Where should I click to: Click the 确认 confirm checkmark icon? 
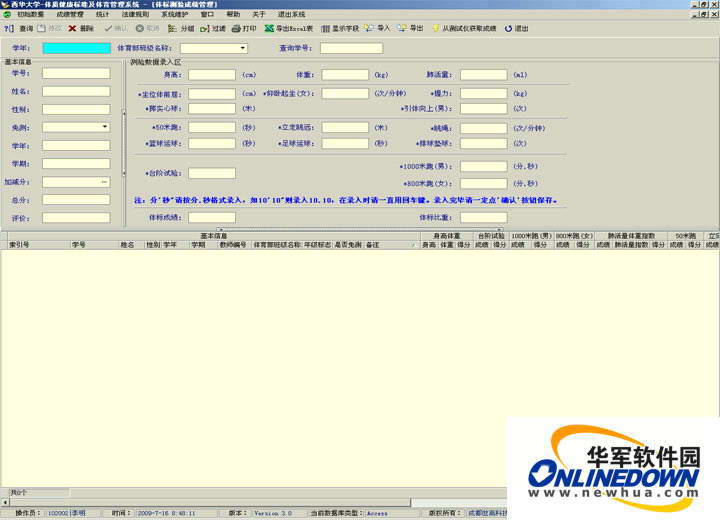[x=108, y=28]
